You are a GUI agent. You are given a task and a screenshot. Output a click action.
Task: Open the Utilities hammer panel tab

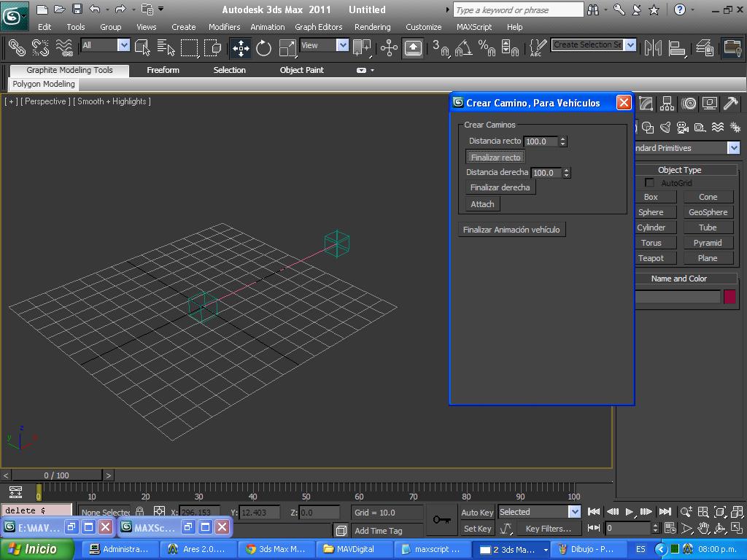730,104
